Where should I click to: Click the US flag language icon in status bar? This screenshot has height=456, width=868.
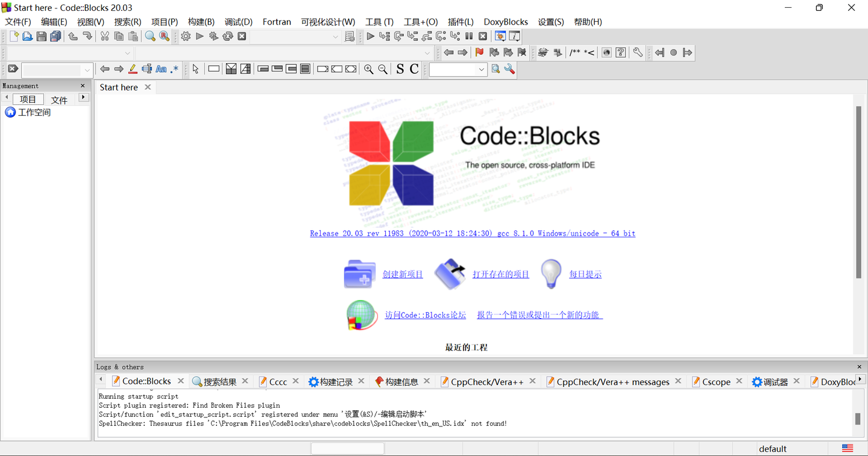tap(848, 448)
